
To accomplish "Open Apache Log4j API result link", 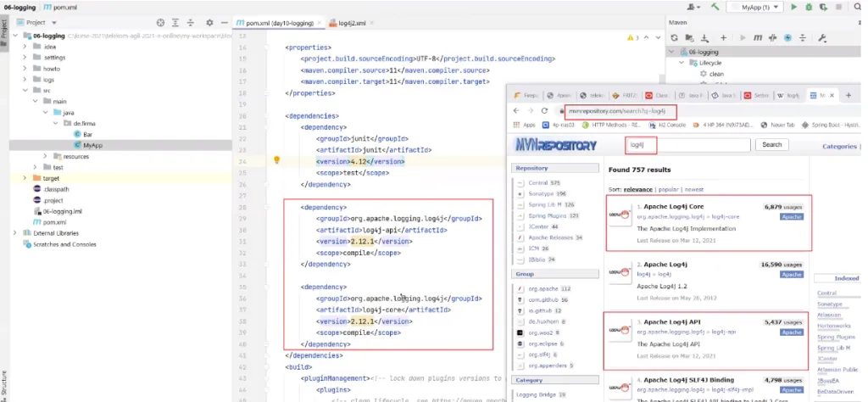I will [672, 321].
